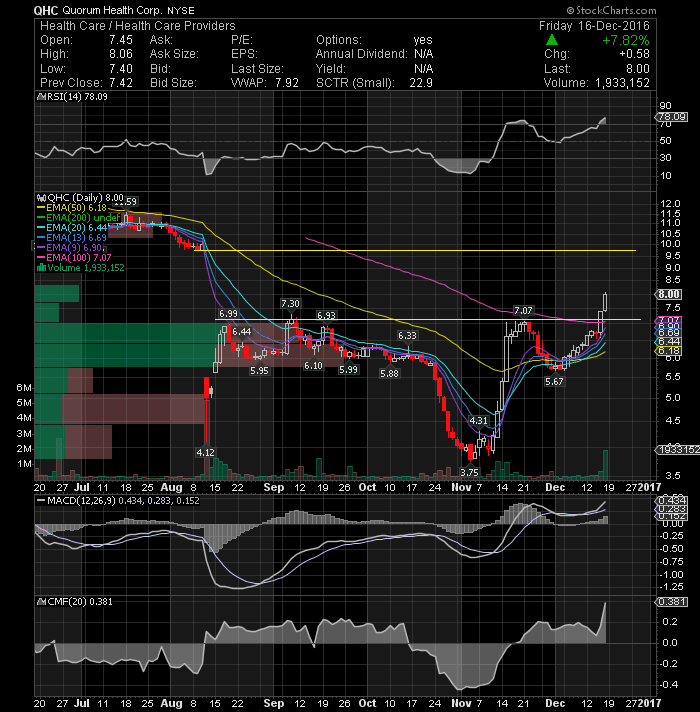Viewport: 700px width, 712px height.
Task: Click the 6.18 yellow EMA tag on right axis
Action: click(669, 351)
